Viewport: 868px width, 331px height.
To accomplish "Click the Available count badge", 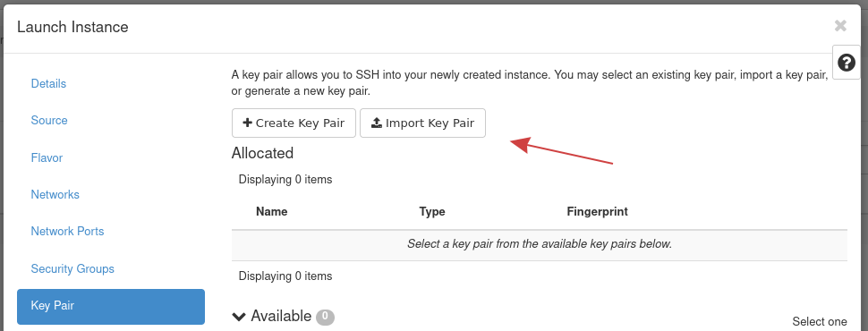I will (325, 317).
